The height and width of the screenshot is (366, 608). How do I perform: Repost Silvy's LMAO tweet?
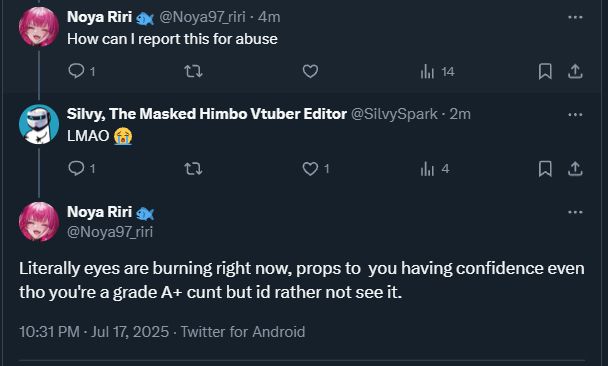point(193,169)
